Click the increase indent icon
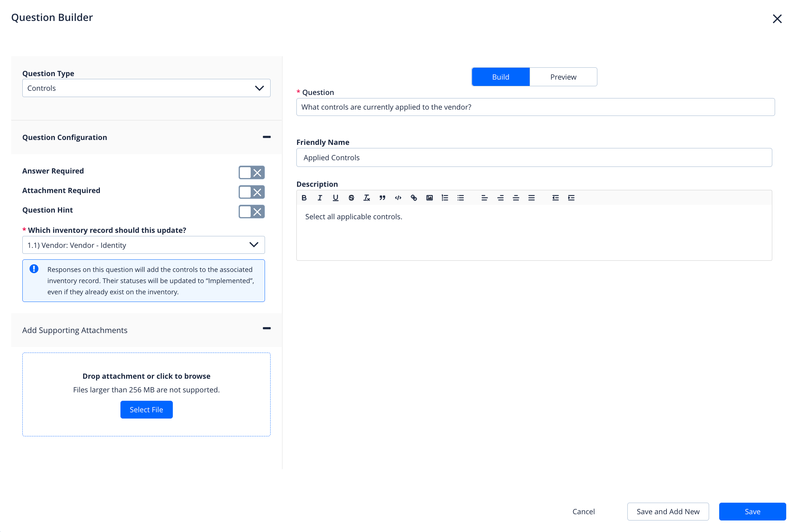The image size is (796, 532). [x=571, y=198]
